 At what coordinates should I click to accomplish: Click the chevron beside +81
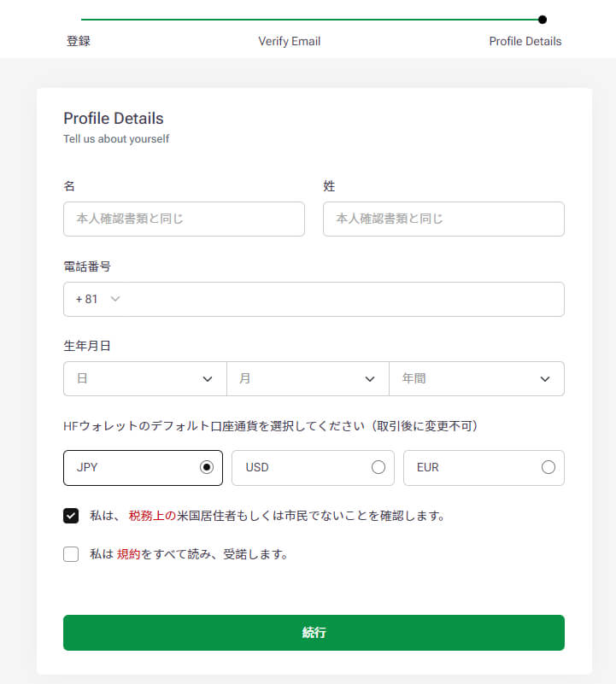[115, 299]
